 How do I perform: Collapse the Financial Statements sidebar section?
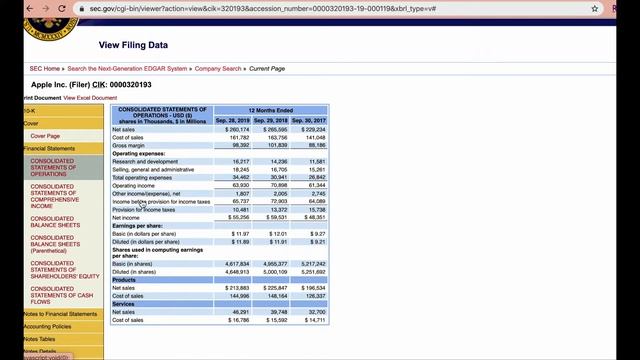coord(64,149)
